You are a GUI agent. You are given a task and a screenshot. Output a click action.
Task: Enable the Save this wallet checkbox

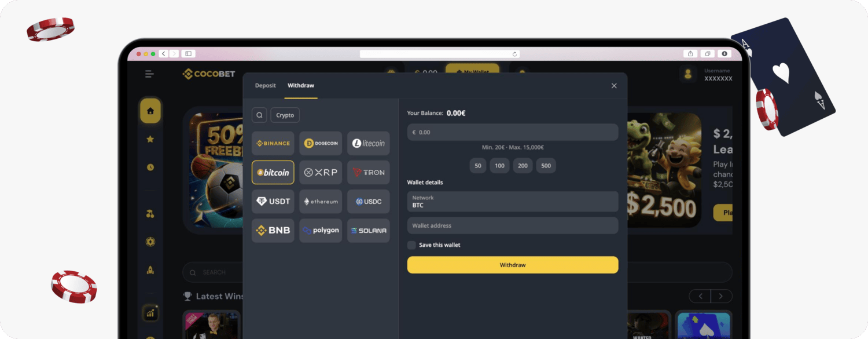point(411,245)
